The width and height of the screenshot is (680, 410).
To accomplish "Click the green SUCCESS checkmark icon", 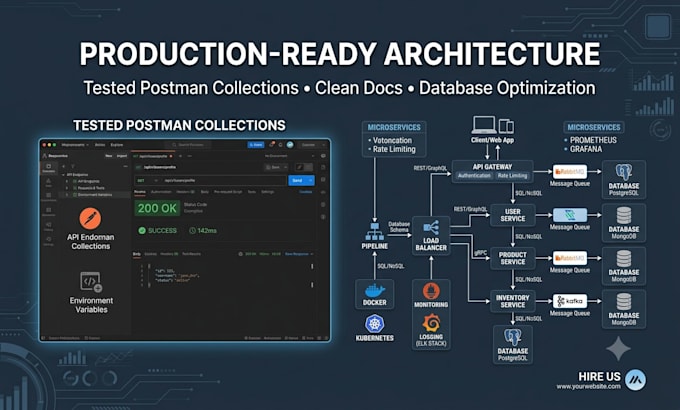I will pos(142,230).
